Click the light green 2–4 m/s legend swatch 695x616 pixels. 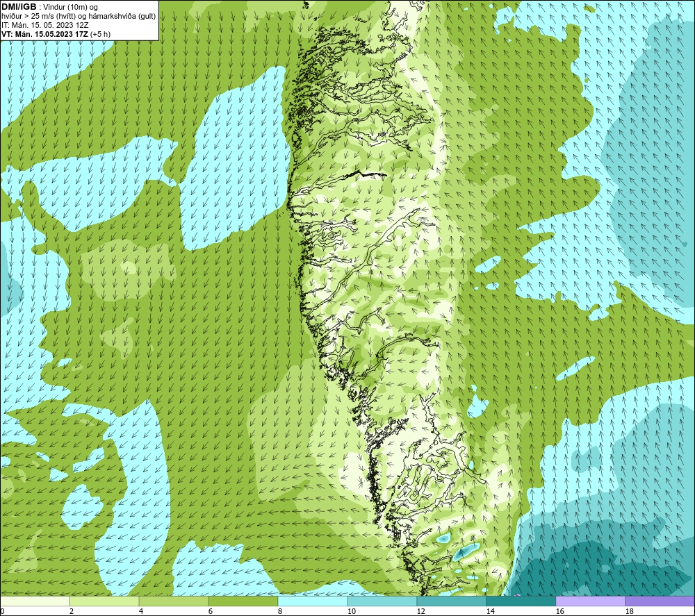[104, 601]
